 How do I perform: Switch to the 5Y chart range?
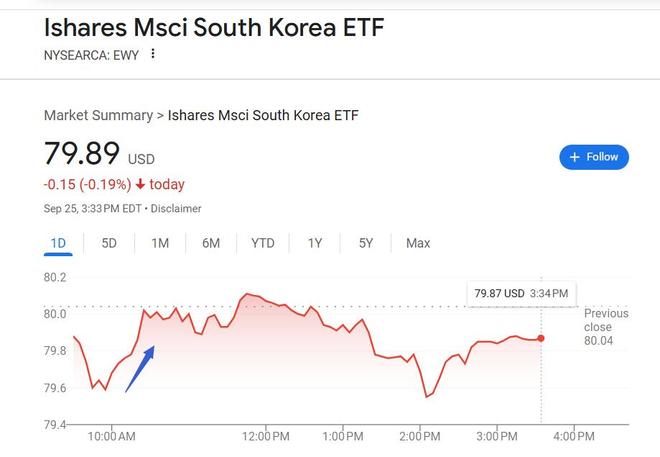pos(366,243)
